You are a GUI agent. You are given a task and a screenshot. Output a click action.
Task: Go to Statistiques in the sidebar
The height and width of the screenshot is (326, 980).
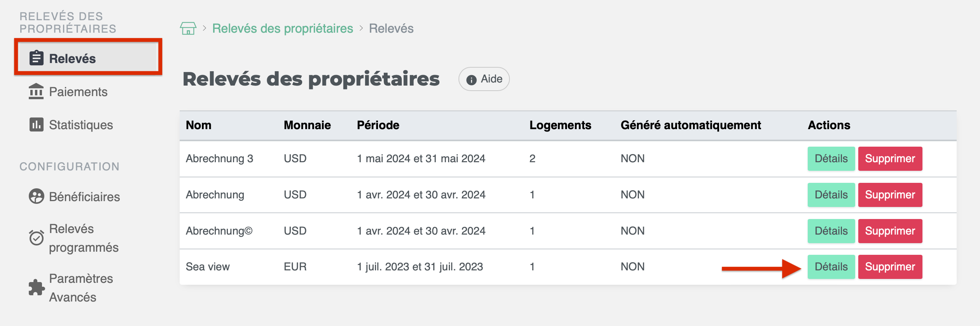(x=81, y=125)
